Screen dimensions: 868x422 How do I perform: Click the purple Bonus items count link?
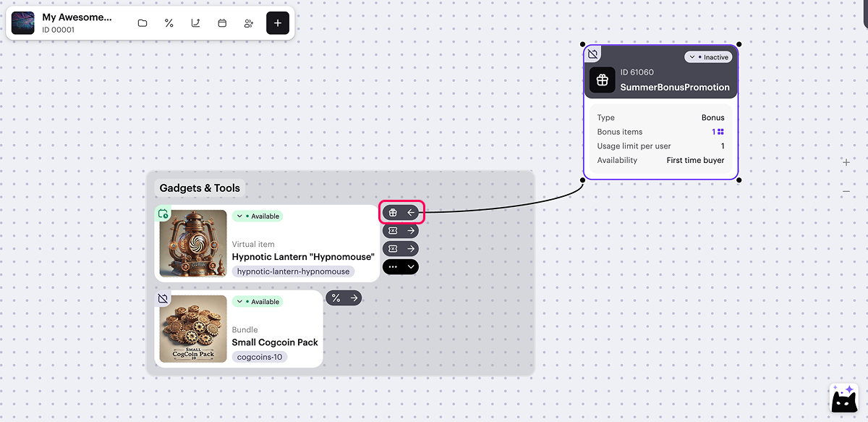coord(718,132)
